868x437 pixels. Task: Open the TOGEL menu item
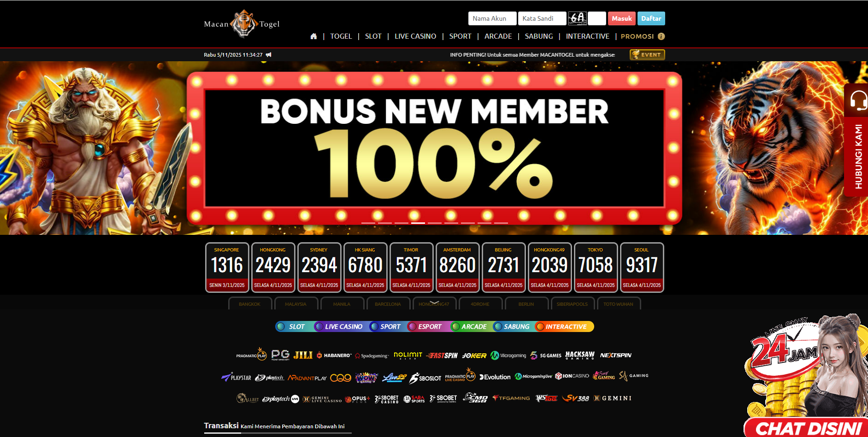tap(341, 36)
